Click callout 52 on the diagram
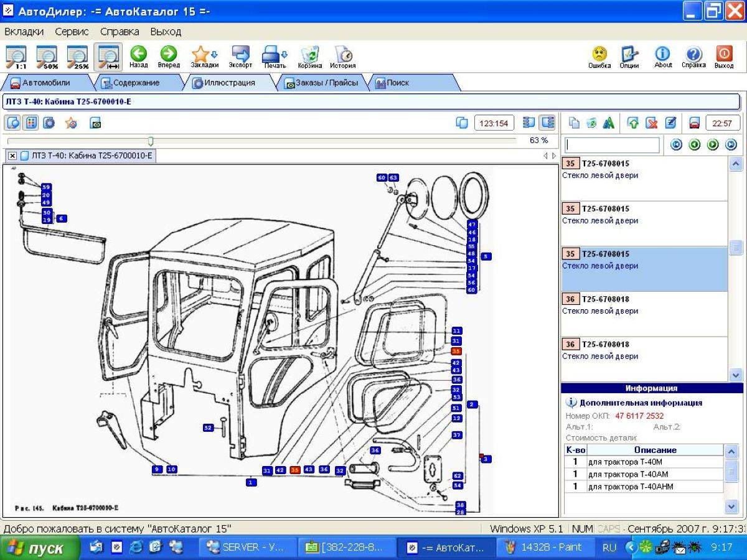The image size is (747, 560). pyautogui.click(x=209, y=427)
